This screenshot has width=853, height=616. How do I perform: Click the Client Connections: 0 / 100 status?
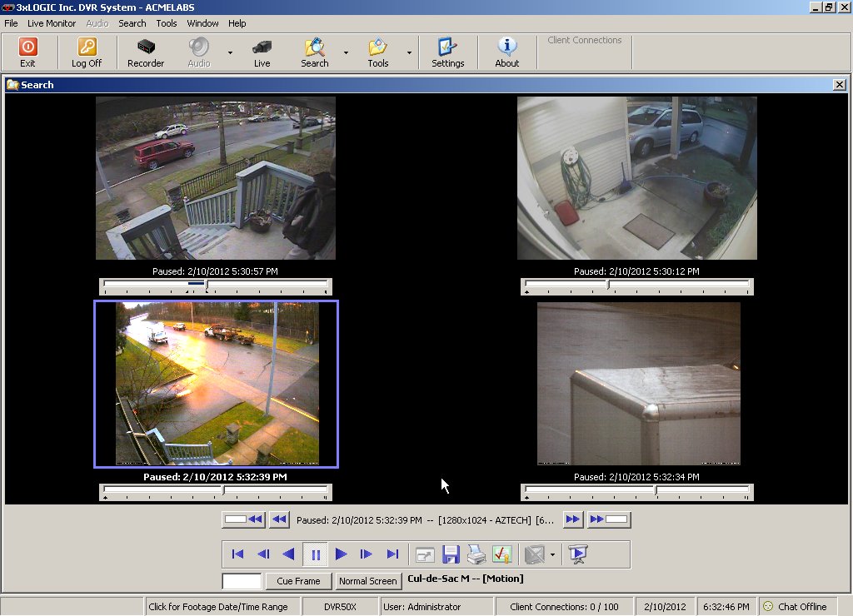[x=564, y=607]
